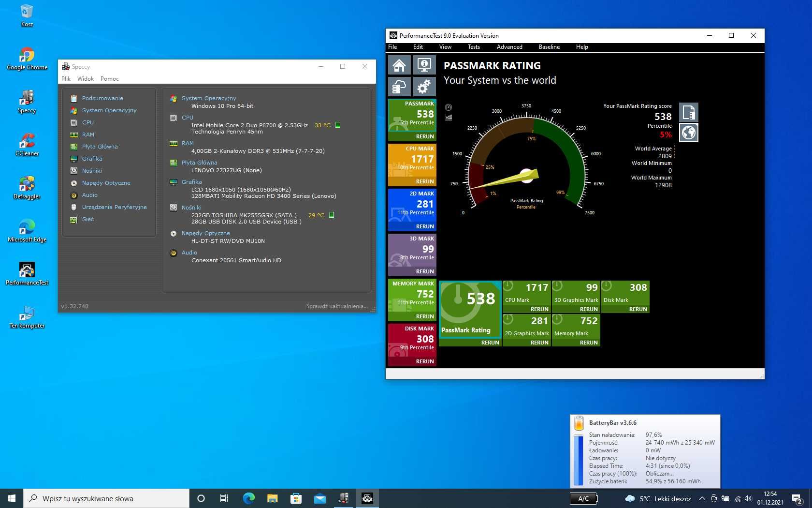Click Sprawdź uaktualnienia link in Speccy
Viewport: 812px width, 508px height.
337,306
